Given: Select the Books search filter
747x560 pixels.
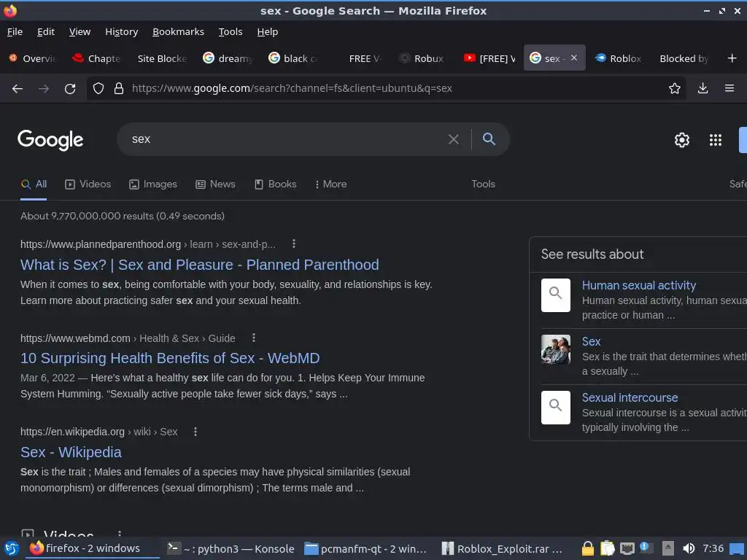Looking at the screenshot, I should pos(275,184).
